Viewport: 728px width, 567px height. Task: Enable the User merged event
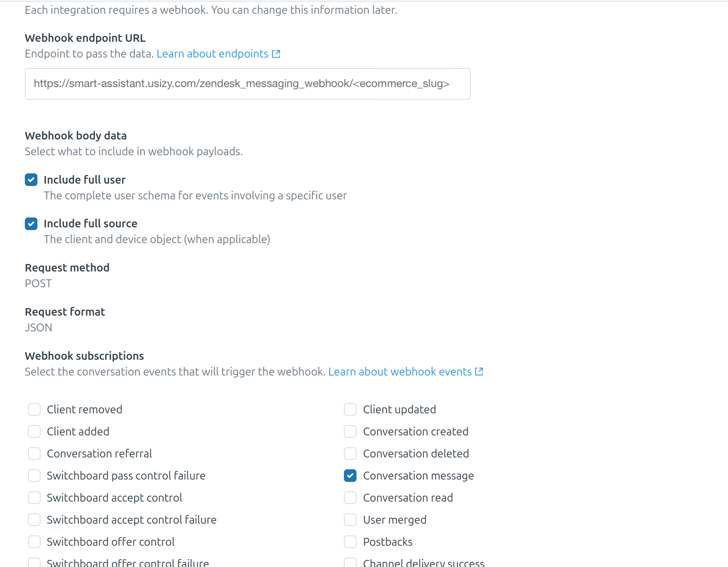[350, 520]
